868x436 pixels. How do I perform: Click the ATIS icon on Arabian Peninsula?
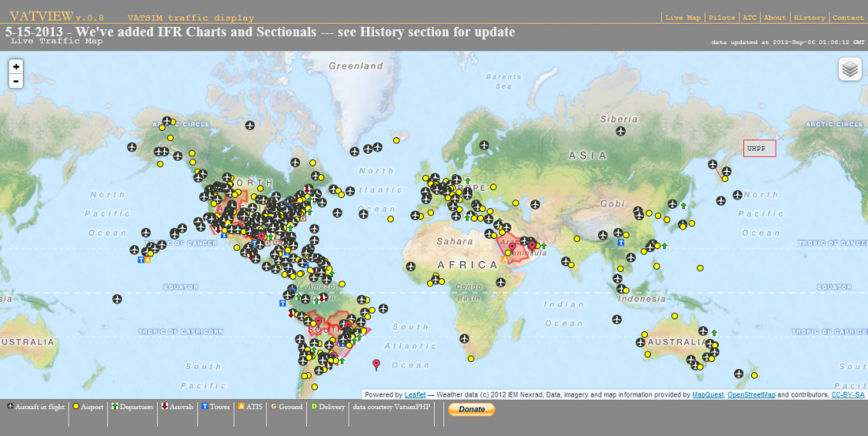tap(505, 259)
